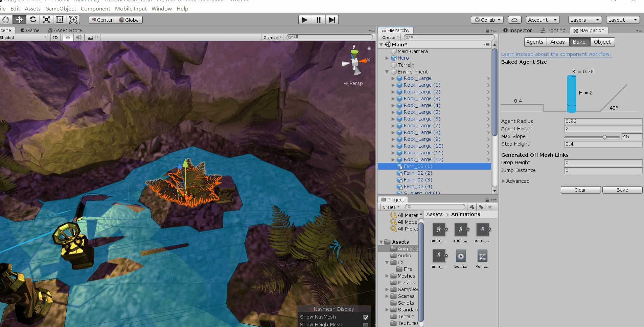The width and height of the screenshot is (644, 327).
Task: Select the Hand tool
Action: (6, 20)
